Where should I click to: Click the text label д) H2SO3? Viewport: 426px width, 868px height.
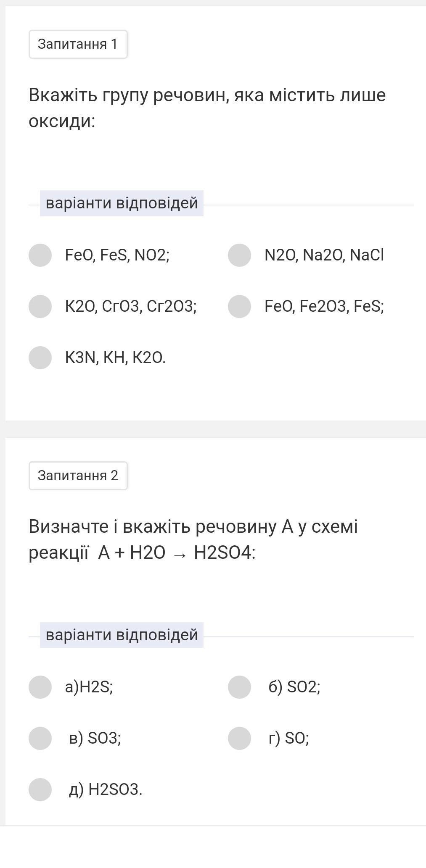click(106, 789)
